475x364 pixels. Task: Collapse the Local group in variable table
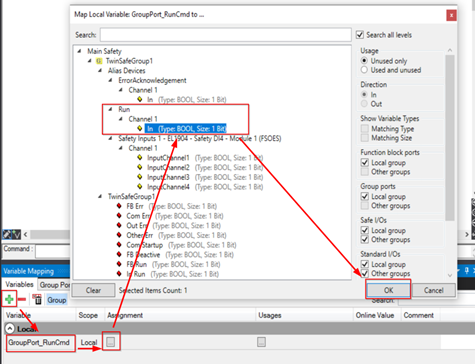pyautogui.click(x=10, y=329)
